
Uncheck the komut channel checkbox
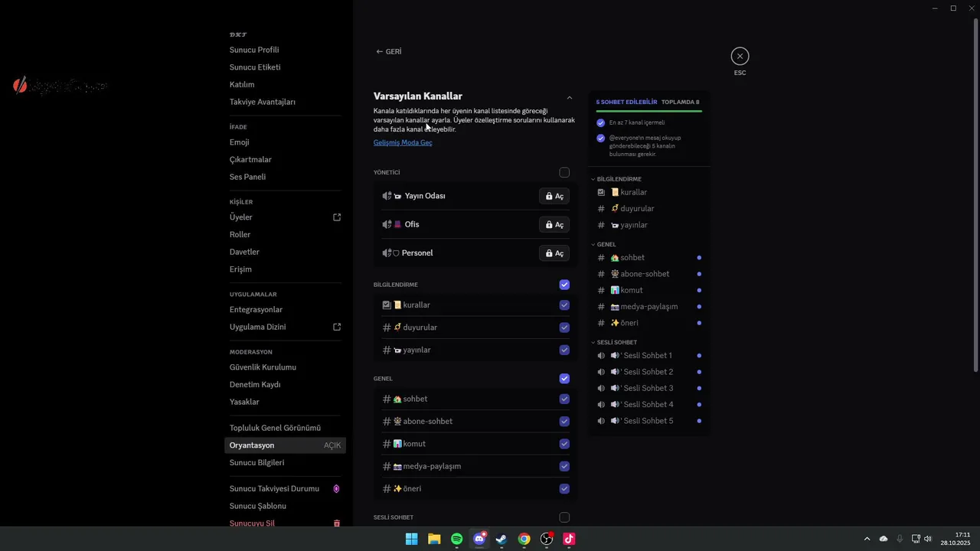[564, 444]
